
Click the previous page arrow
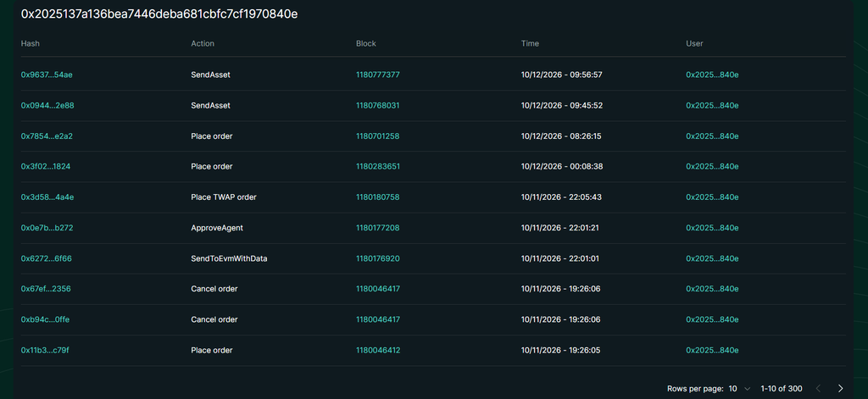818,389
